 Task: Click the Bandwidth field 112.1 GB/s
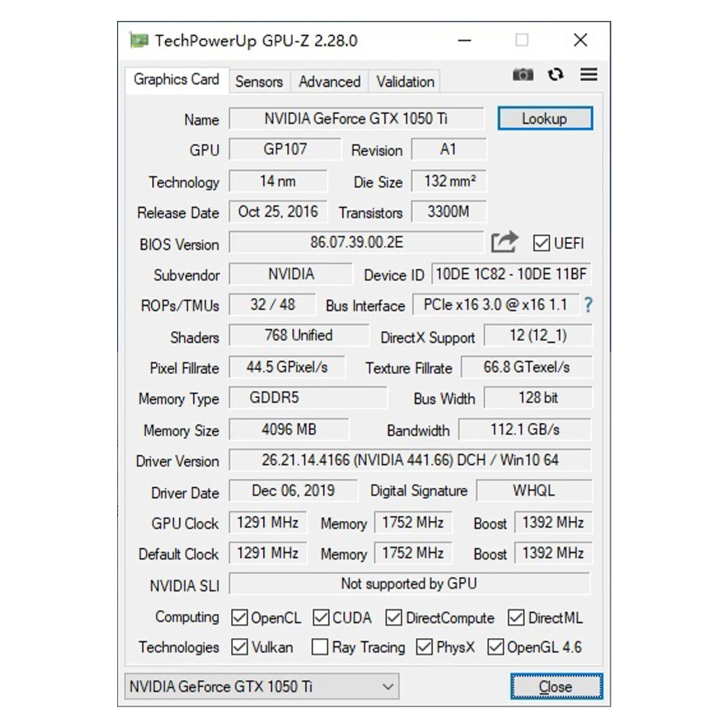pyautogui.click(x=525, y=430)
